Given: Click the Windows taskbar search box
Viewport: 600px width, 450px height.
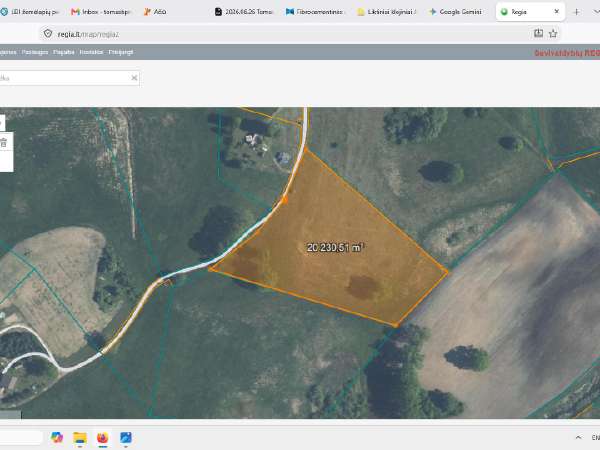Looking at the screenshot, I should 21,437.
